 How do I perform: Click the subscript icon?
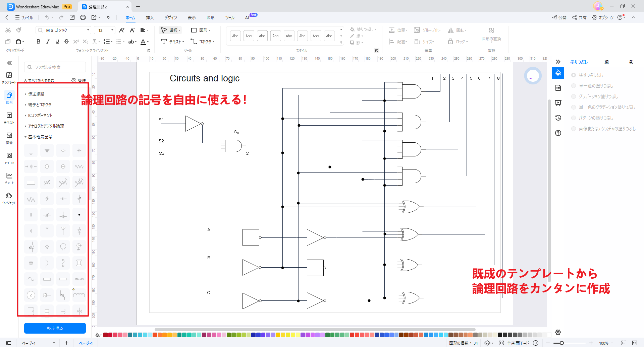point(85,42)
